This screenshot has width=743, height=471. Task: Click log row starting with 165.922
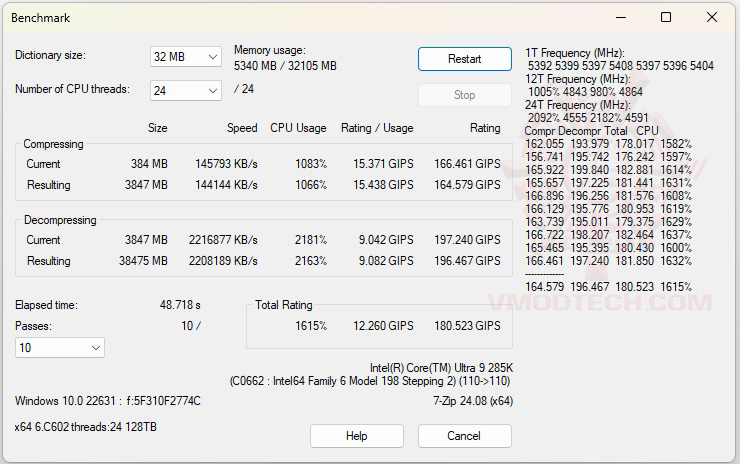608,170
